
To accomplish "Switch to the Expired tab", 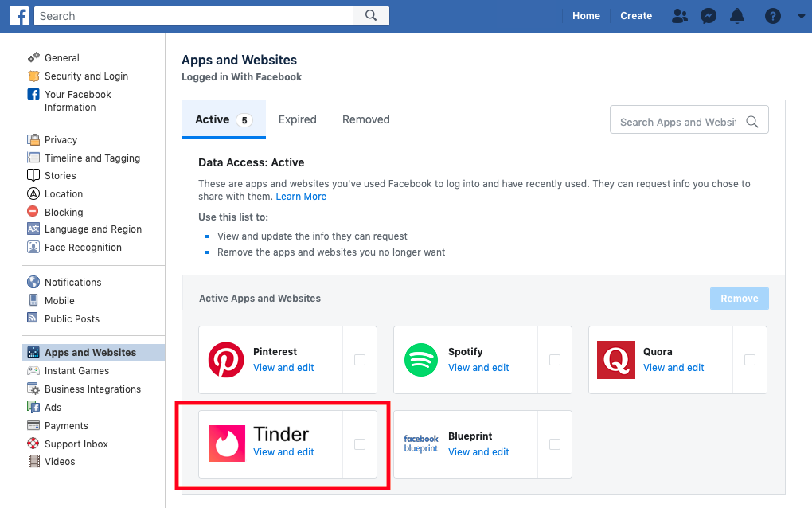I will click(x=297, y=119).
